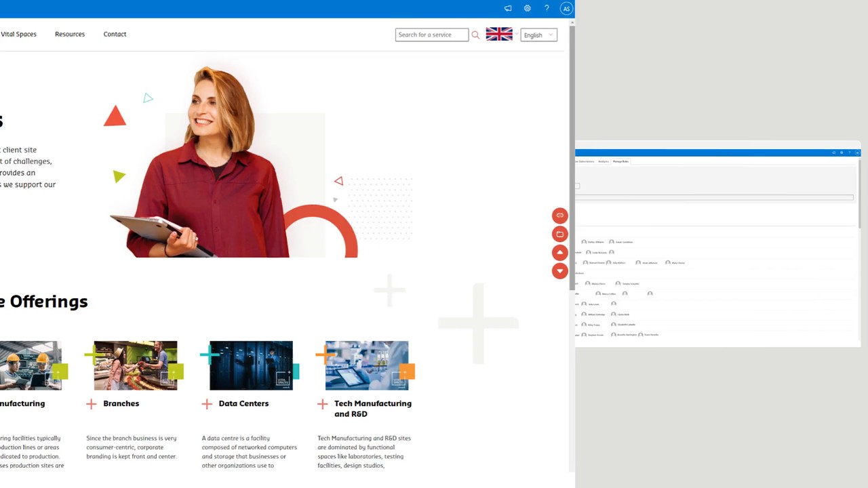
Task: Open the Contact menu item
Action: [x=115, y=34]
